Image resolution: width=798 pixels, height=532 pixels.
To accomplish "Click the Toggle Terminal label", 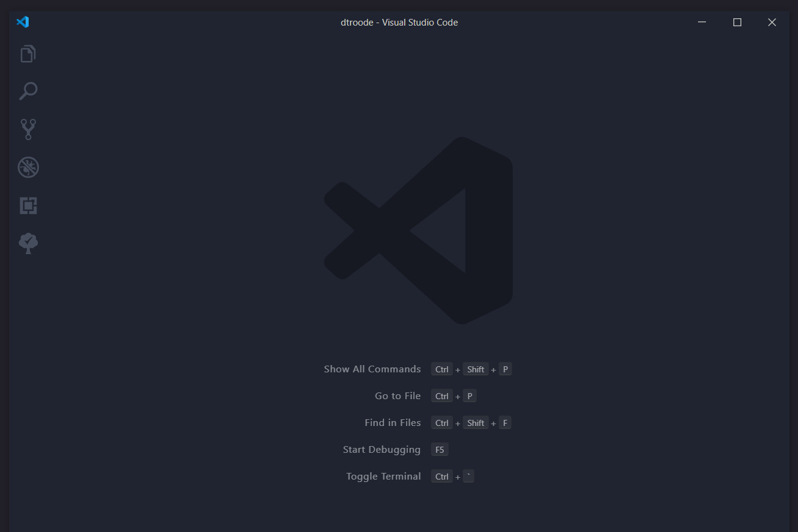I will click(383, 477).
